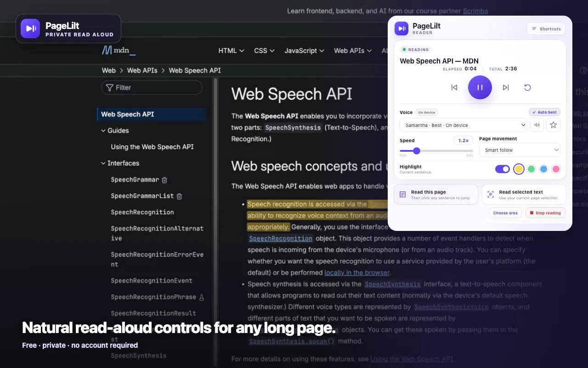
Task: Click the TOTAL 2:36 time readout
Action: point(503,69)
